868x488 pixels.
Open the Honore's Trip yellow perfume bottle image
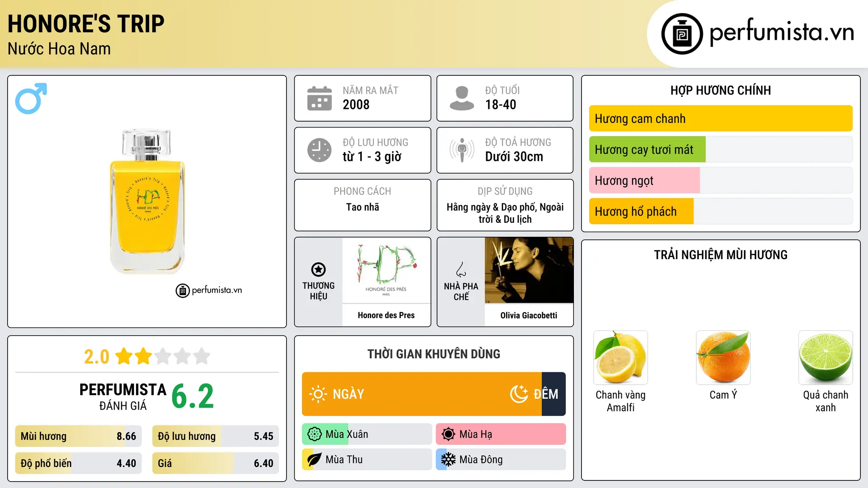click(x=147, y=201)
